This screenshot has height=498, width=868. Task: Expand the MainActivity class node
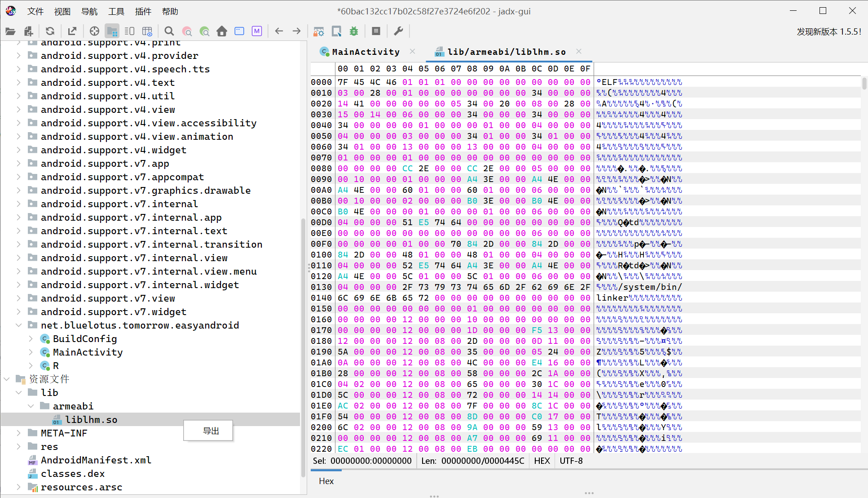click(x=31, y=352)
